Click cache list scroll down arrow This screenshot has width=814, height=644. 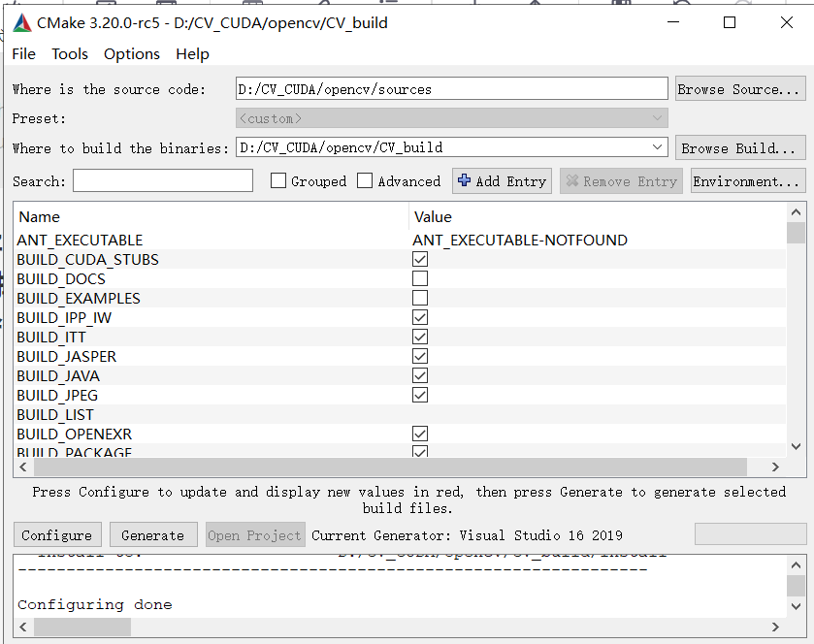(x=796, y=446)
